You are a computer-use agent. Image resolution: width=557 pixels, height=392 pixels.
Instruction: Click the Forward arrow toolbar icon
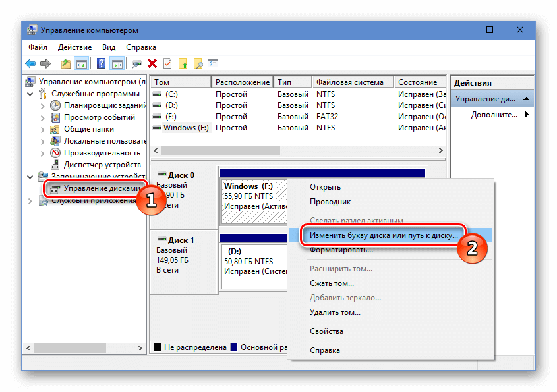(x=45, y=64)
